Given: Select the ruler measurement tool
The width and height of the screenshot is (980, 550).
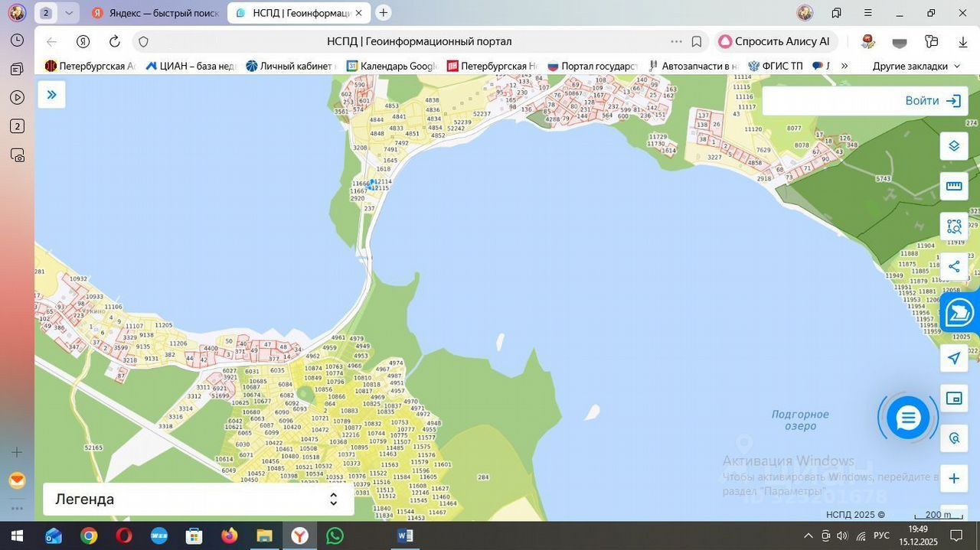Looking at the screenshot, I should (x=954, y=186).
